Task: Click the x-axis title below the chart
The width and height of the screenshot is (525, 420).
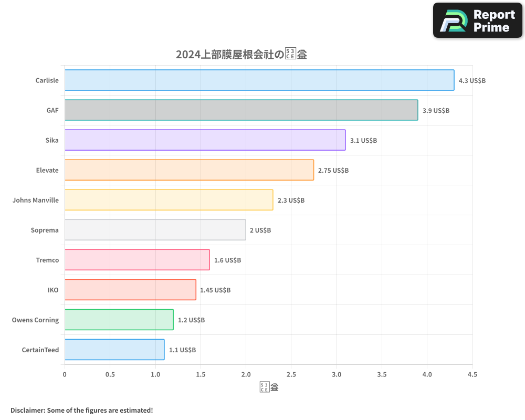Action: pos(268,386)
